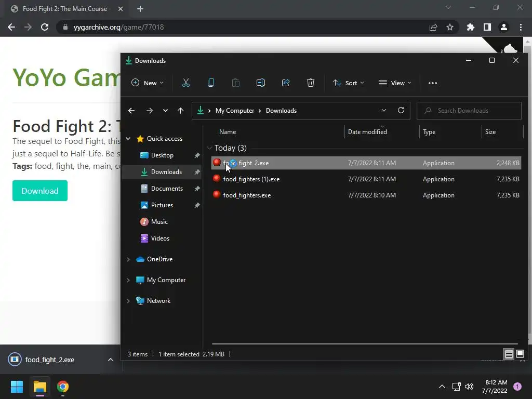This screenshot has width=532, height=399.
Task: Go up one folder level in Explorer
Action: [x=180, y=111]
